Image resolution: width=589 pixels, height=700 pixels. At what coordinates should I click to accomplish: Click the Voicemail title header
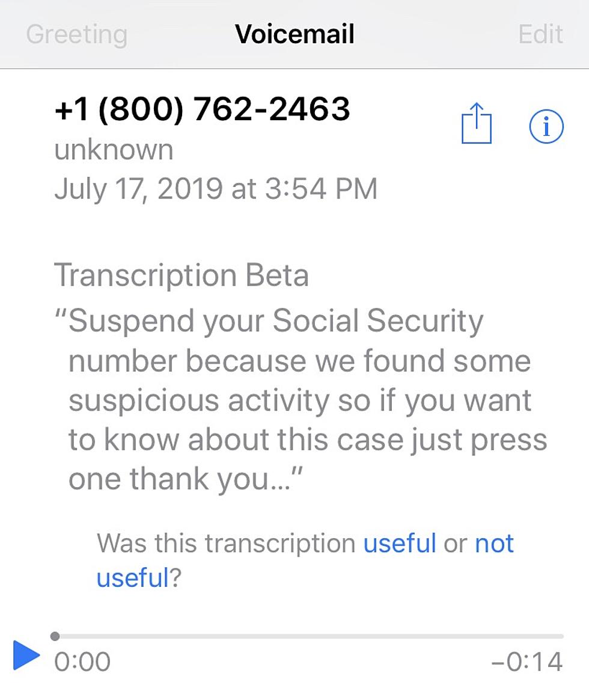(x=294, y=34)
